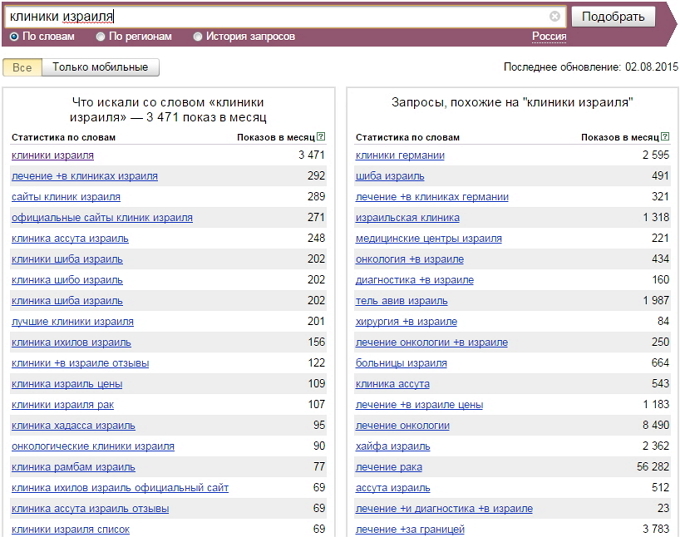This screenshot has height=537, width=680.
Task: Open 'клиники +в израиле отзывы' link
Action: [80, 363]
